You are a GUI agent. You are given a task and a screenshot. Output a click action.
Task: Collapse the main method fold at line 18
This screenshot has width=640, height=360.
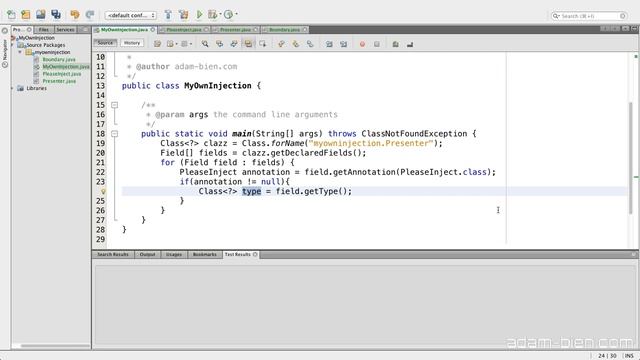point(115,134)
